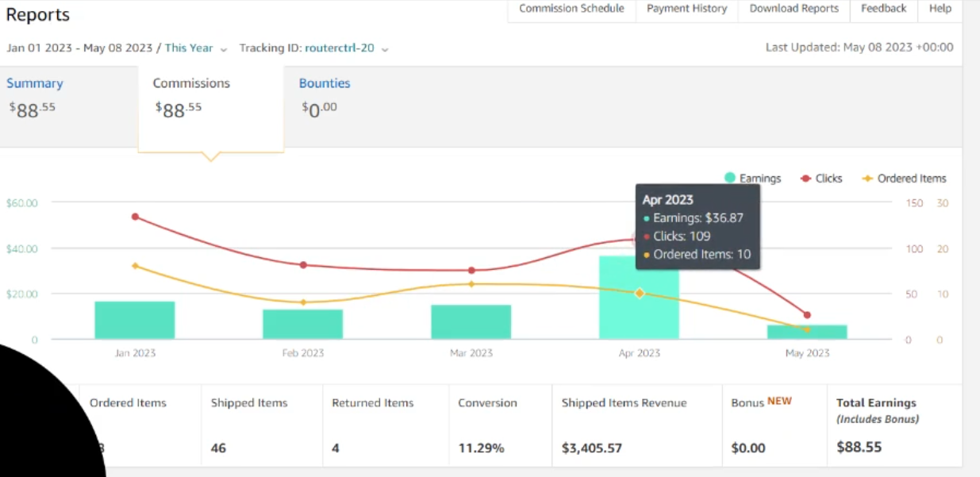Select the red Clicks point for Mar 2023

click(x=471, y=271)
